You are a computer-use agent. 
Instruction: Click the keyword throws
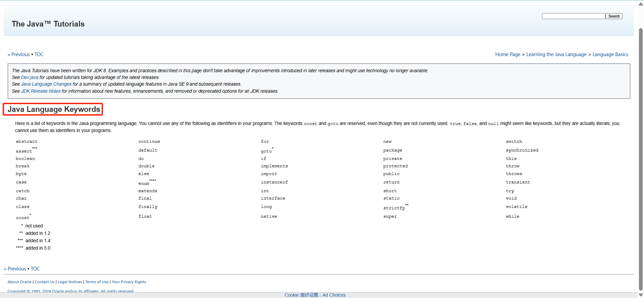pyautogui.click(x=514, y=174)
